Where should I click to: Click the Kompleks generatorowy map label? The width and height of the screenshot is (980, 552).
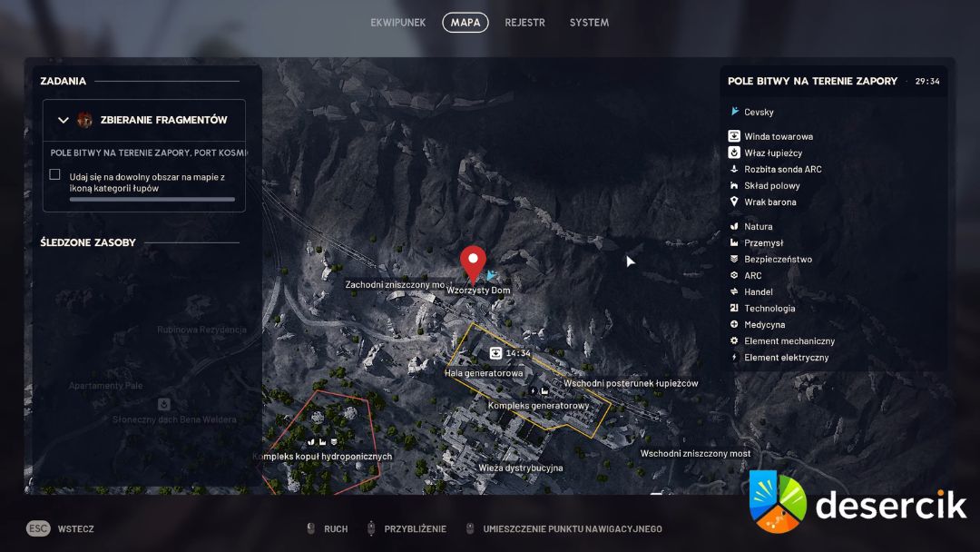(x=538, y=406)
